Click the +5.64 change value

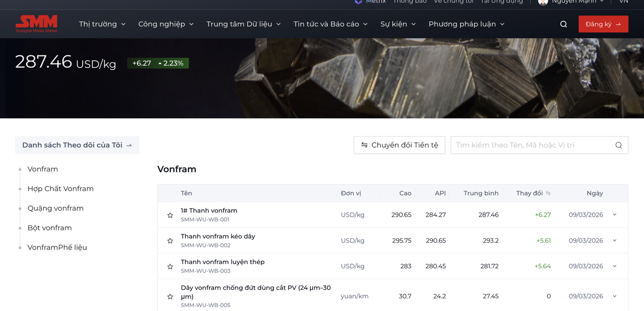543,267
